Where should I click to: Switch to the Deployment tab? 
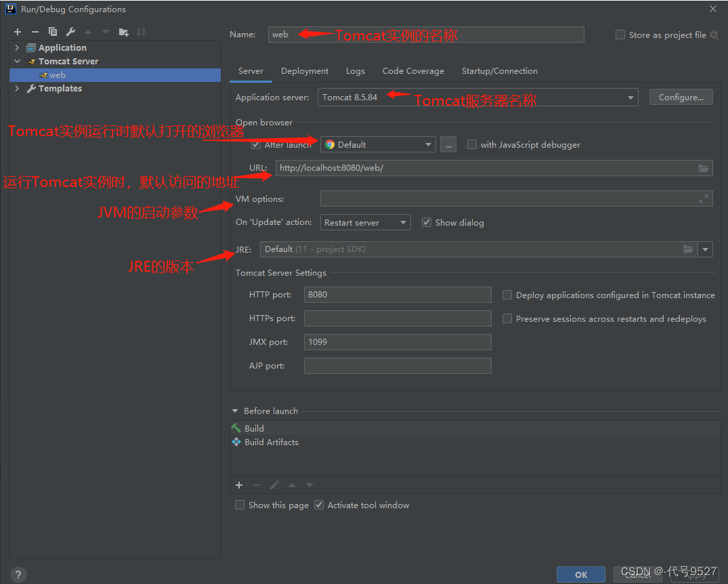coord(305,71)
